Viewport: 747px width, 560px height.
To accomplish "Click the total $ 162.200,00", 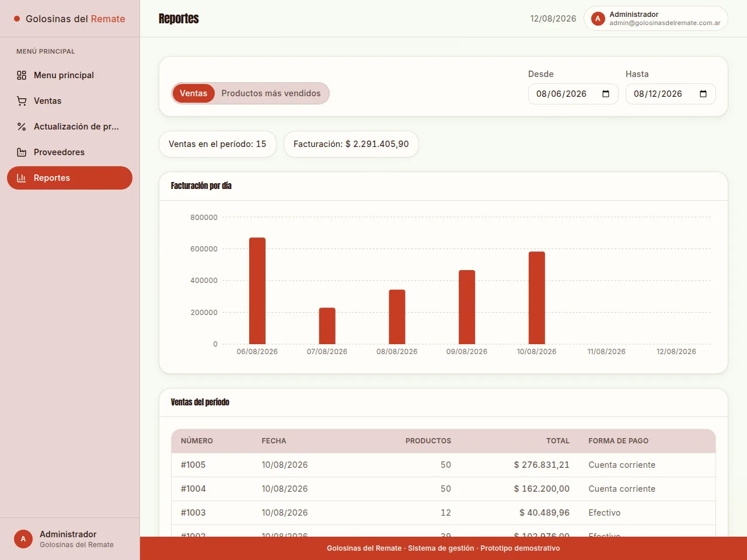I will [x=542, y=489].
